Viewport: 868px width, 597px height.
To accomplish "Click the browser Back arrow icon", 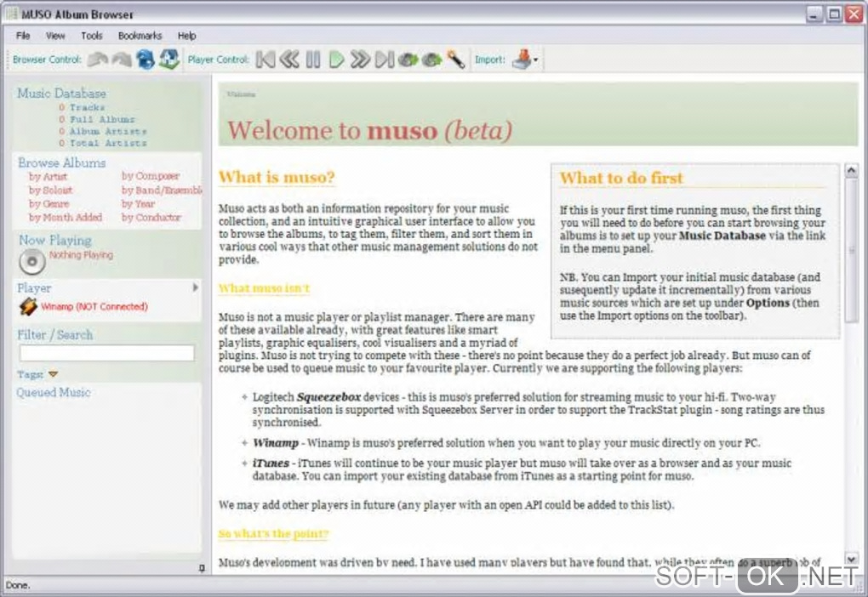I will [97, 60].
